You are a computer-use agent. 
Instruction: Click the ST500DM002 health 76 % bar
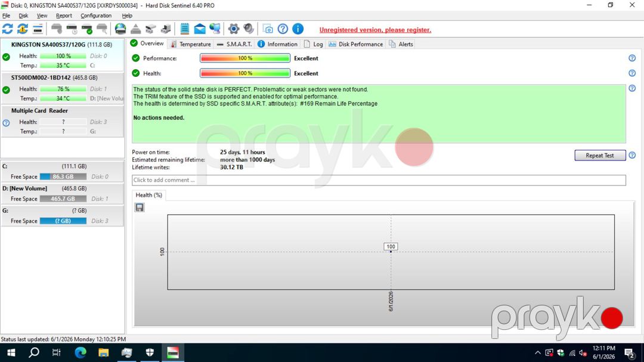coord(63,89)
